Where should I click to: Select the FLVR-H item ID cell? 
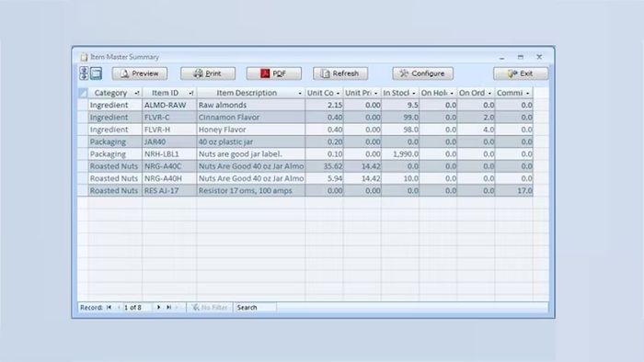pyautogui.click(x=169, y=130)
